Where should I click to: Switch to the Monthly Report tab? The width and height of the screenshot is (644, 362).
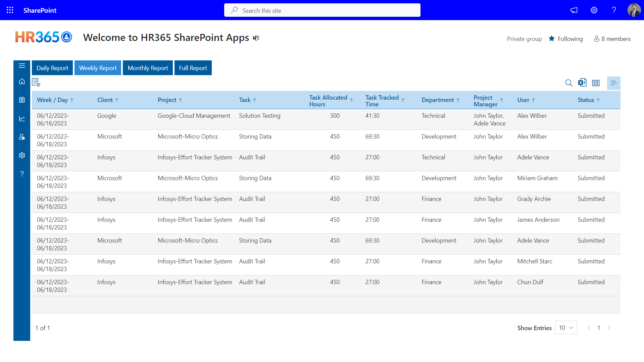148,68
